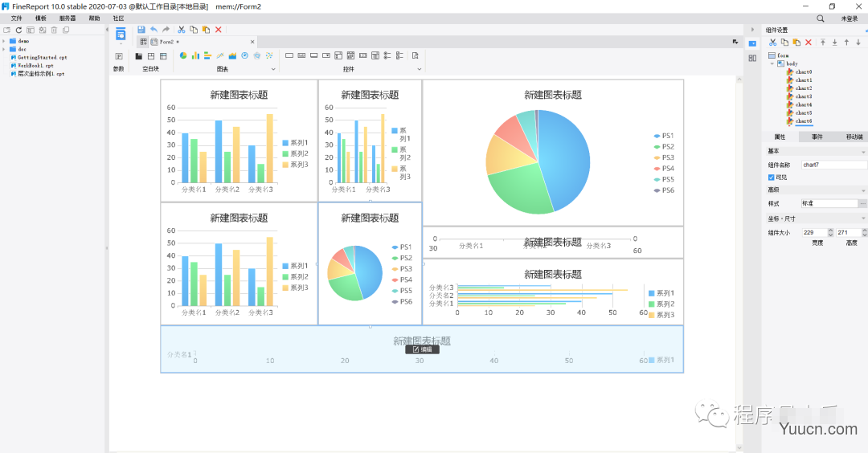This screenshot has width=868, height=453.
Task: Expand the chart palette dropdown arrow beside 图表
Action: click(x=273, y=69)
